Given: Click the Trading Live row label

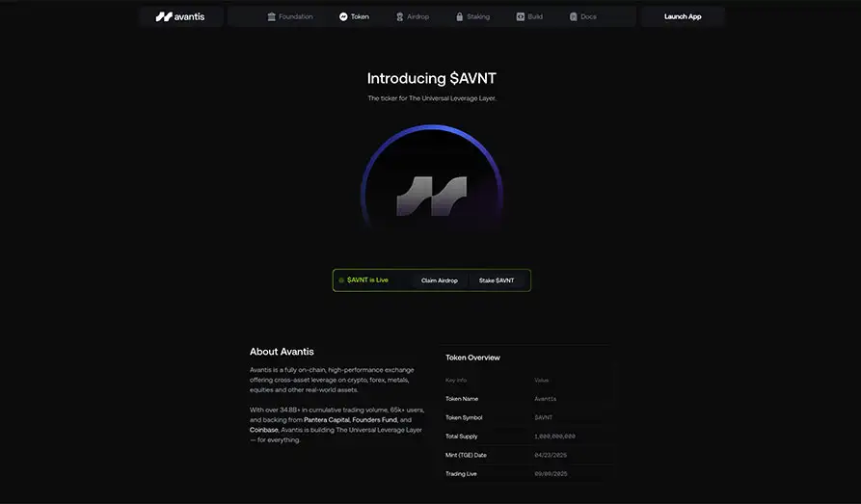Looking at the screenshot, I should click(x=461, y=473).
